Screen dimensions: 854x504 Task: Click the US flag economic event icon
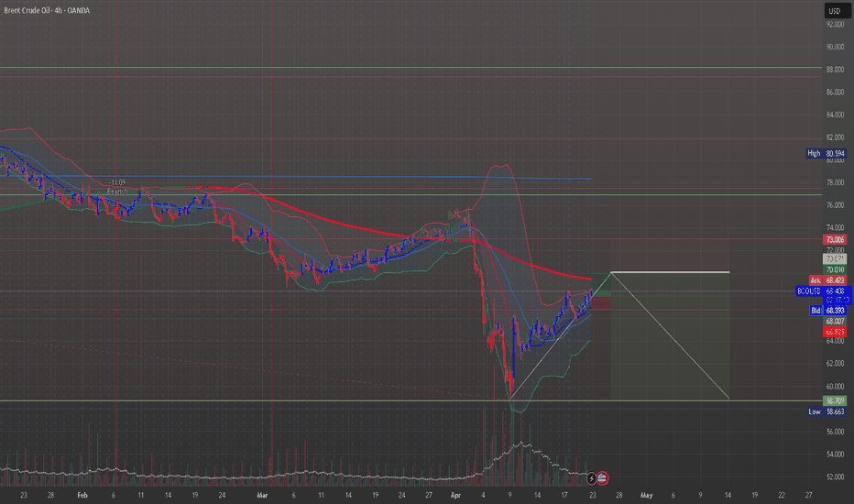tap(602, 478)
